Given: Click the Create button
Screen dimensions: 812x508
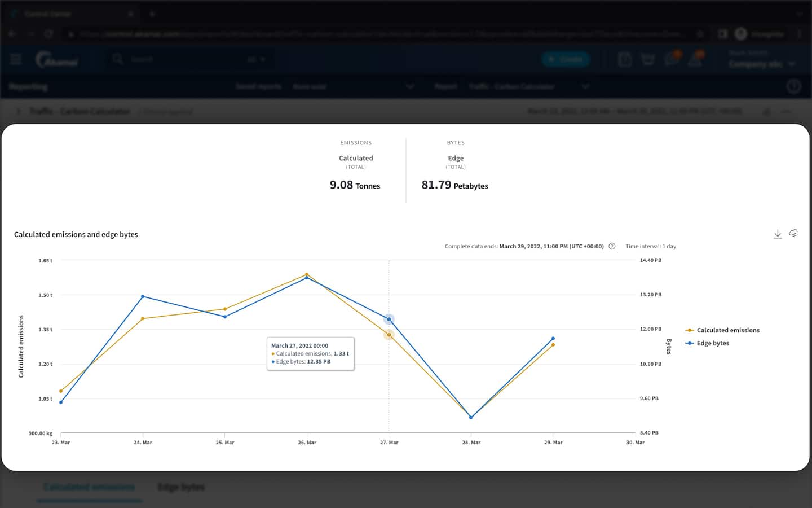Looking at the screenshot, I should [566, 59].
